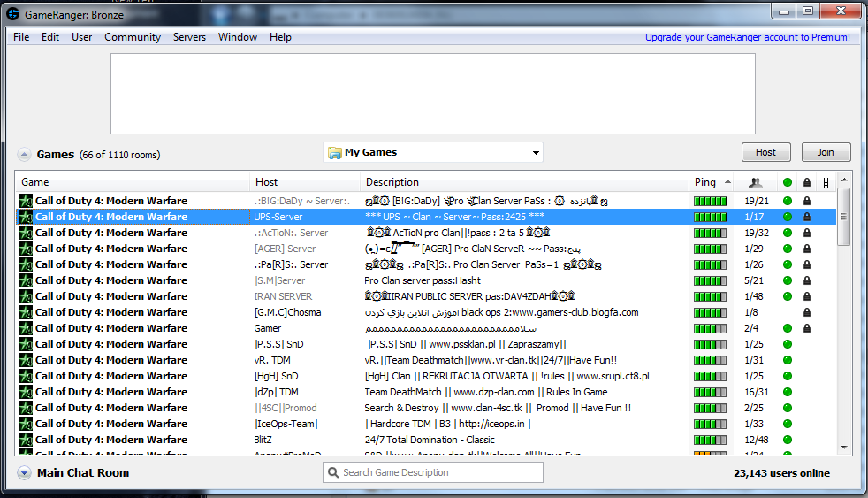
Task: Click the '16/31' player count
Action: coord(756,392)
